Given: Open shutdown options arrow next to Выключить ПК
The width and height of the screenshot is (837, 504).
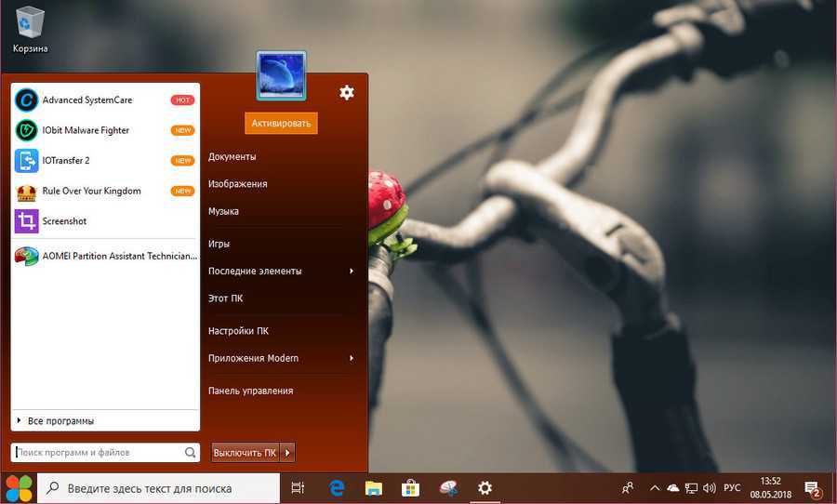Looking at the screenshot, I should 288,453.
